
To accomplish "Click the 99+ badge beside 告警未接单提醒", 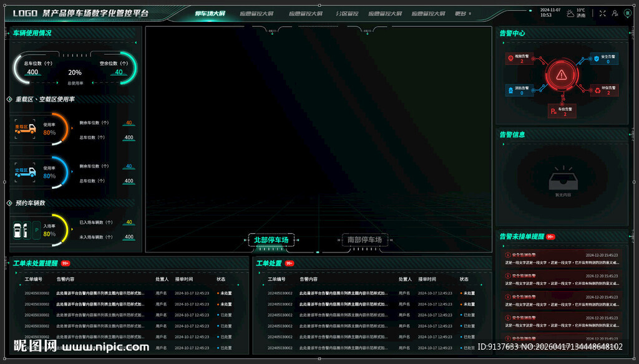I will pos(550,237).
